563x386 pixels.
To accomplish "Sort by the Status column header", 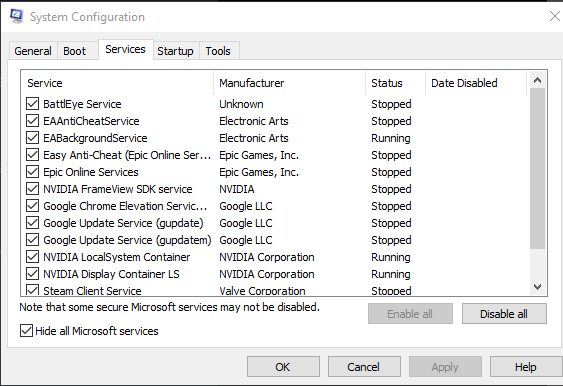I will 395,83.
